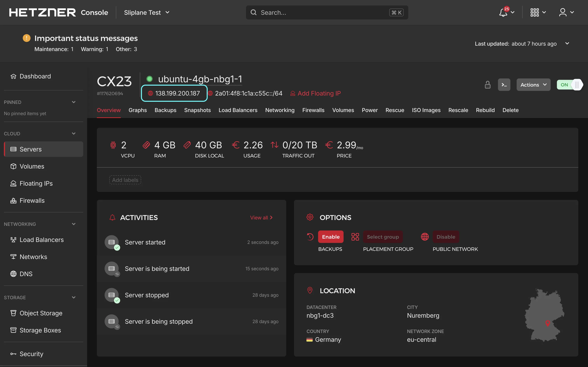Viewport: 588px width, 367px height.
Task: Switch to the Graphs tab
Action: 137,110
